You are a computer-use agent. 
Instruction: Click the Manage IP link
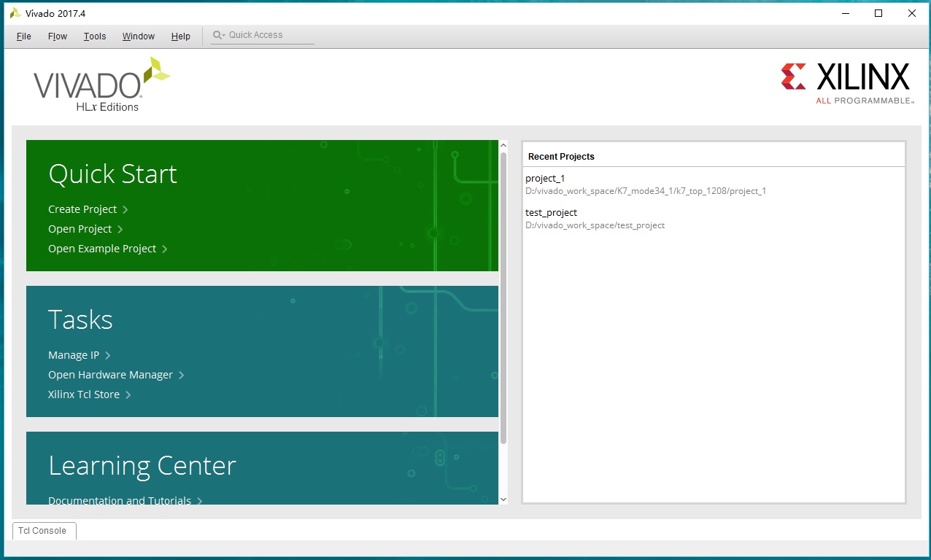(74, 355)
